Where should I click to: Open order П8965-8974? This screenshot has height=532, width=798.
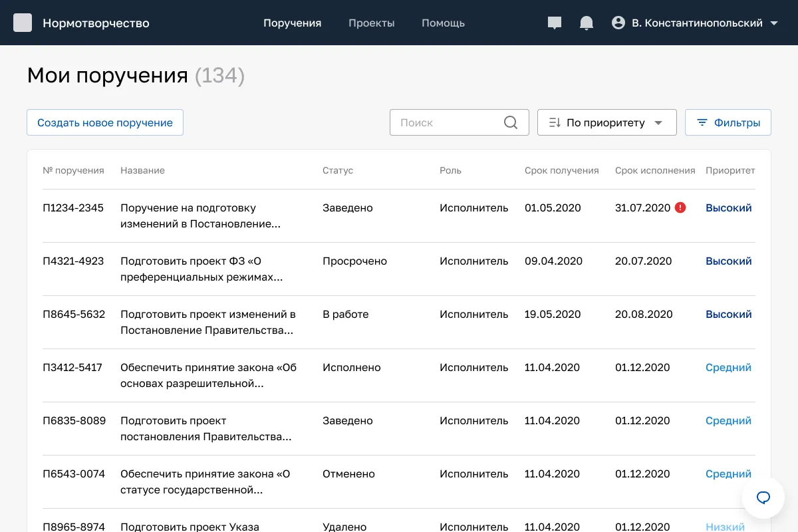point(74,527)
